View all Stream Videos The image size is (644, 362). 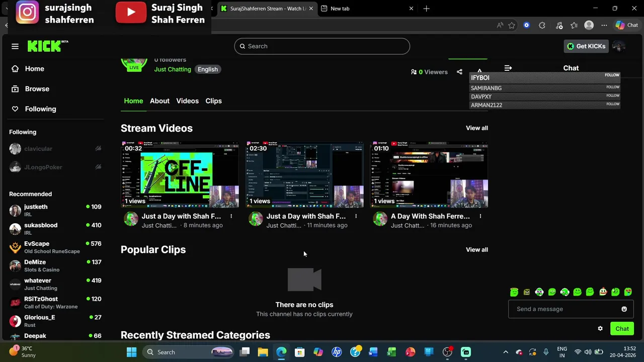point(476,128)
